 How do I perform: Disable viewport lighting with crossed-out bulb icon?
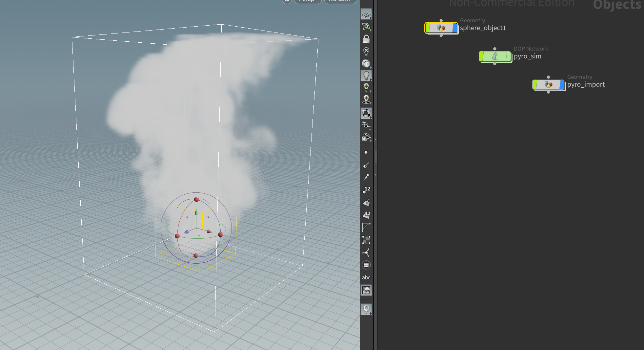366,50
